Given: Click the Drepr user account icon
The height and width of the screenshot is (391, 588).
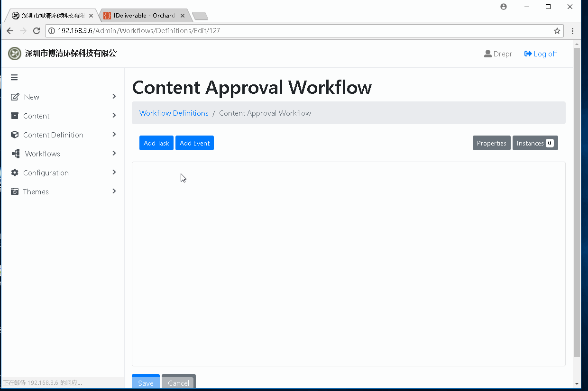Looking at the screenshot, I should (488, 54).
